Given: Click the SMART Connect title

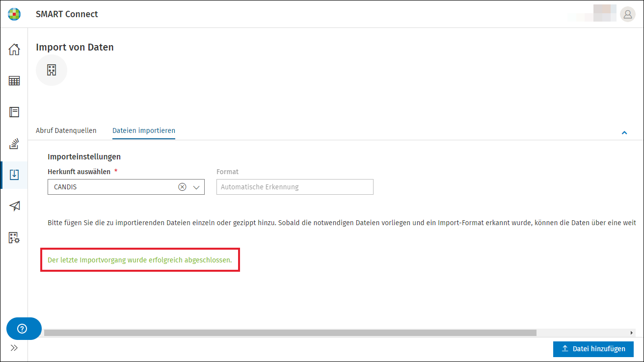Looking at the screenshot, I should coord(67,14).
